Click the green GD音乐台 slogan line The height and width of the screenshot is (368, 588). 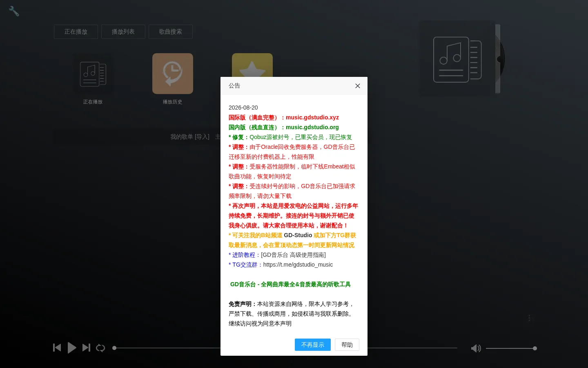click(x=290, y=284)
